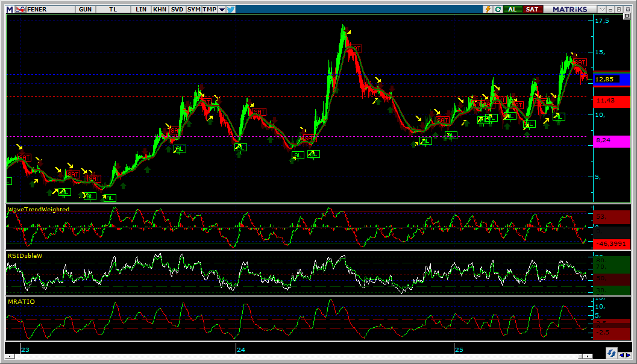Click the red SAT sell button
This screenshot has height=364, width=637.
533,9
